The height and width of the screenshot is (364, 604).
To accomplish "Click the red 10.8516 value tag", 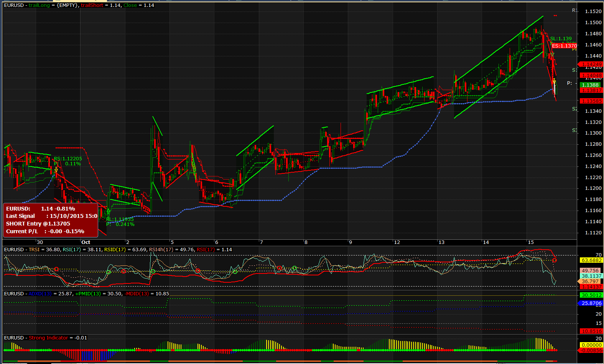I will [592, 331].
